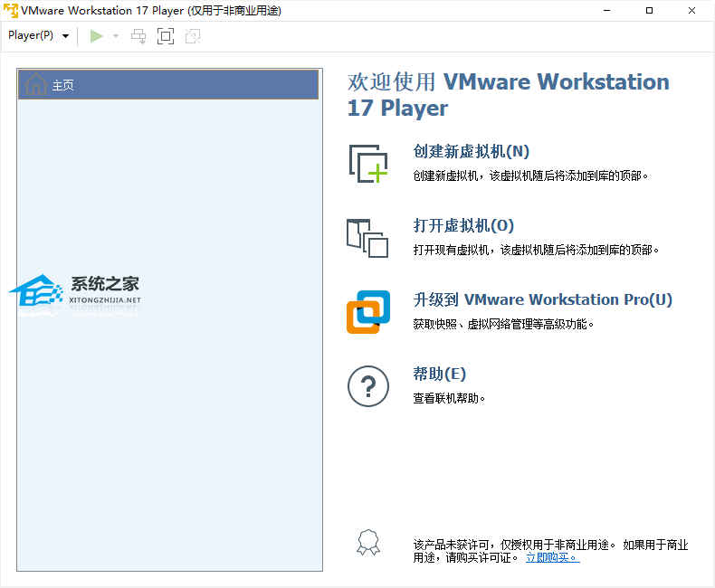Click the Unity mode toolbar icon
This screenshot has height=588, width=715.
(x=193, y=36)
